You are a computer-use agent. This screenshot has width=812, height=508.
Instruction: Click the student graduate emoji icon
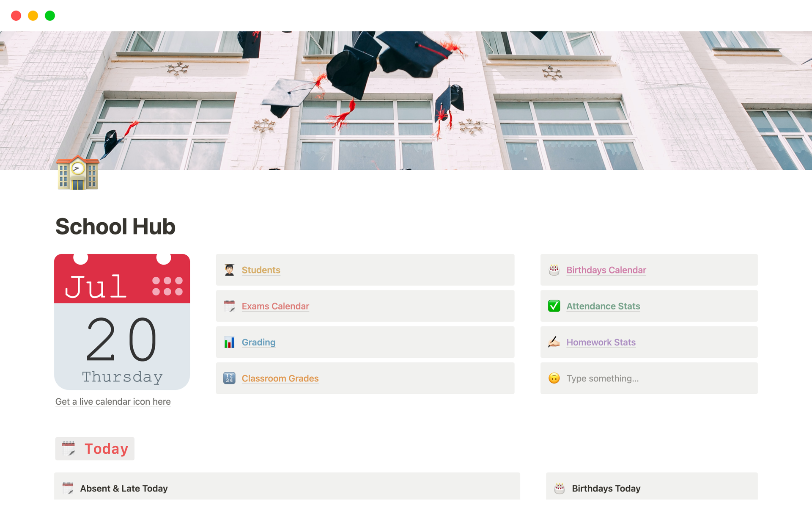[x=229, y=270]
